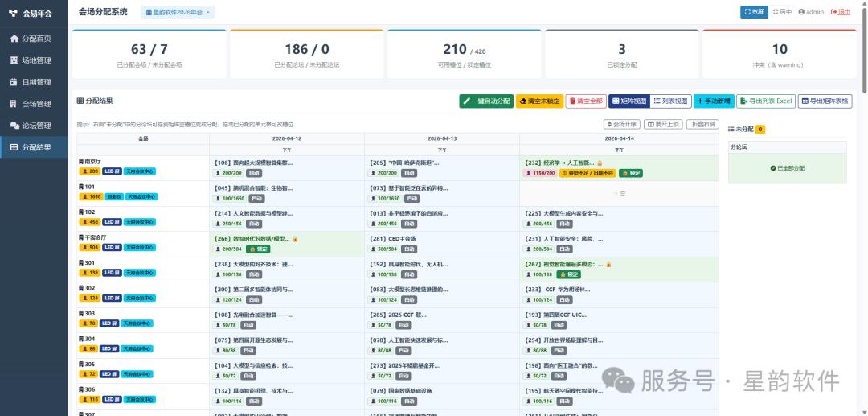The width and height of the screenshot is (868, 416).
Task: Click forum cell 【083】大模型长思维链推理
Action: 442,294
